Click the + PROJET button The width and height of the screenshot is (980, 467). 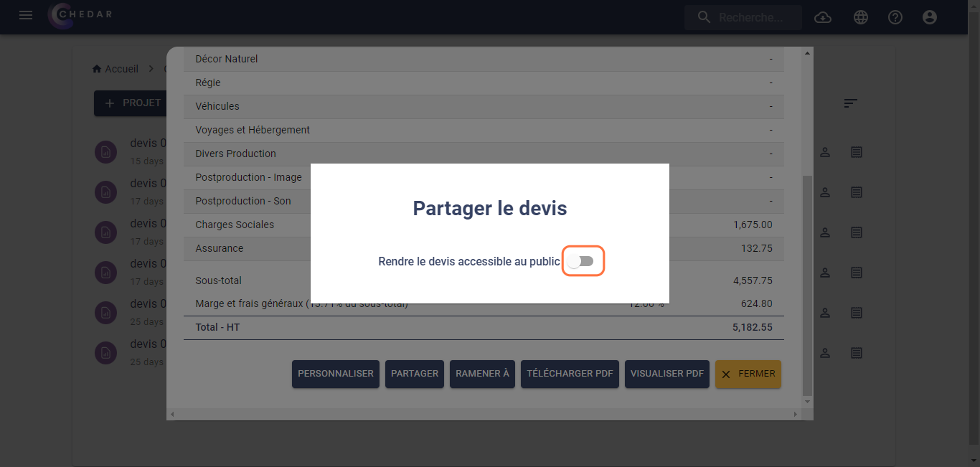(131, 103)
